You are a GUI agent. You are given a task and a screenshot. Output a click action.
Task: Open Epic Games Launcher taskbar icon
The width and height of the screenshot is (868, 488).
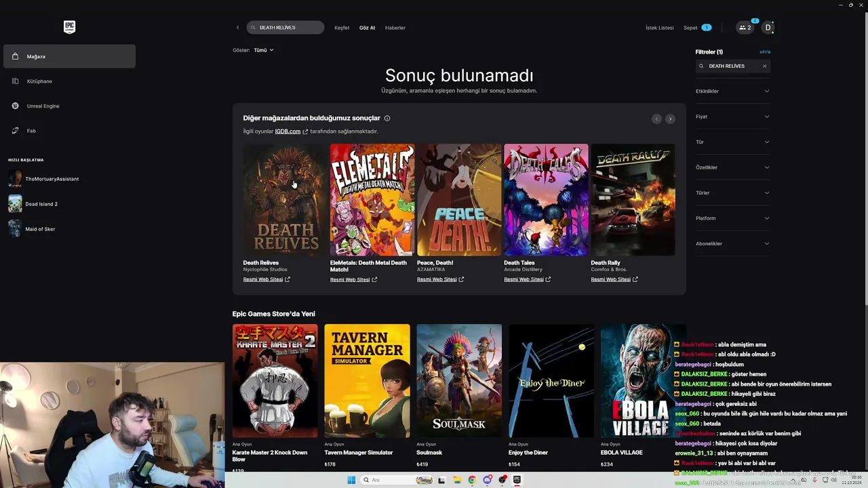[x=517, y=480]
